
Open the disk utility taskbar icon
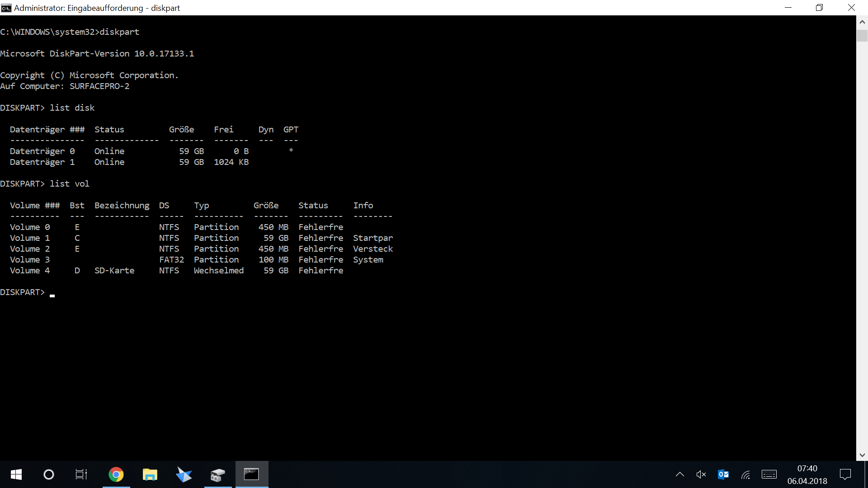click(217, 474)
